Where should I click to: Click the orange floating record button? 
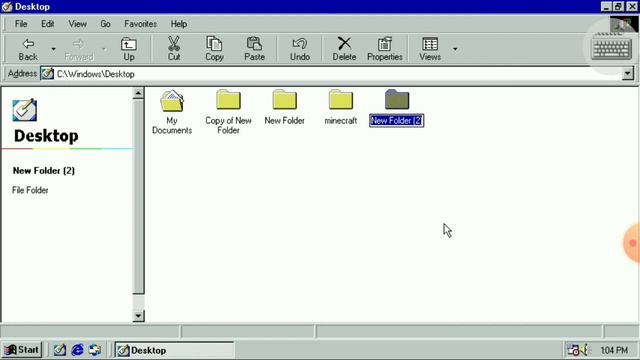click(x=632, y=243)
